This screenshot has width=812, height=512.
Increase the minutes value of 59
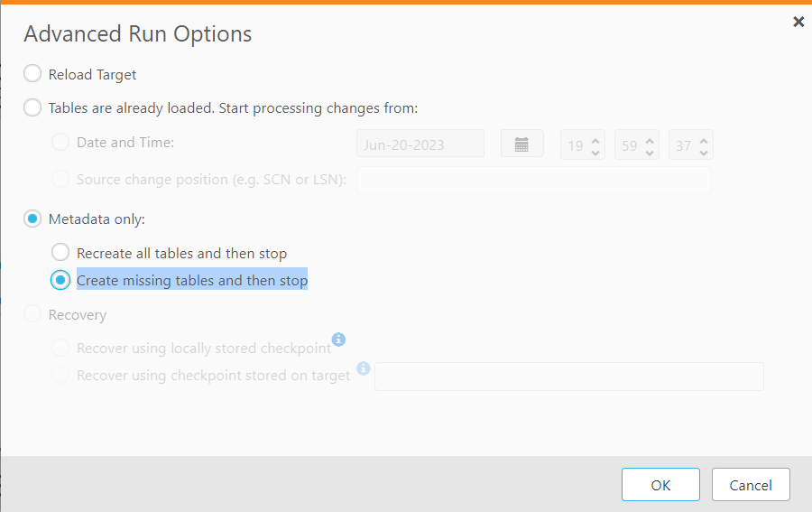(650, 138)
